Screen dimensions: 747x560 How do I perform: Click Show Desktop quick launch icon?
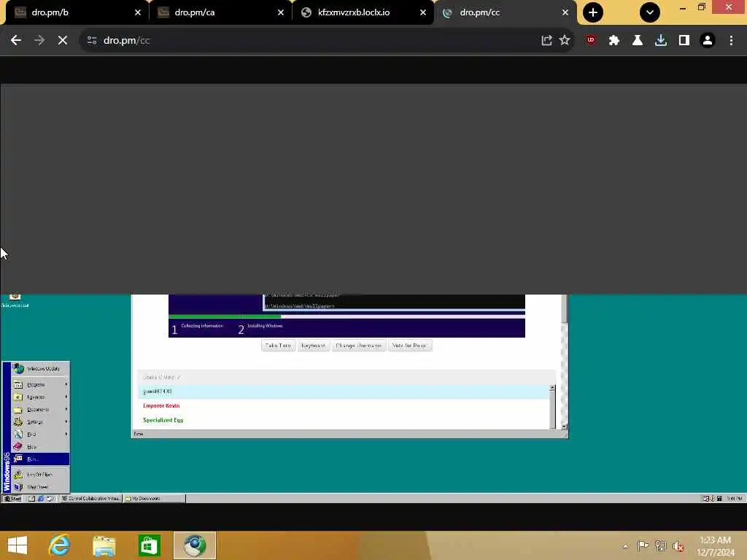coord(32,499)
